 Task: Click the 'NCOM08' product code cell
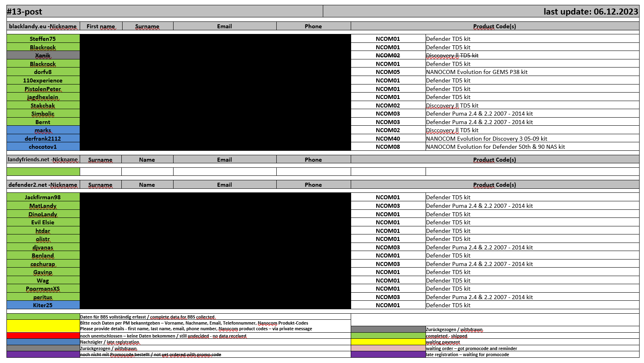(388, 147)
